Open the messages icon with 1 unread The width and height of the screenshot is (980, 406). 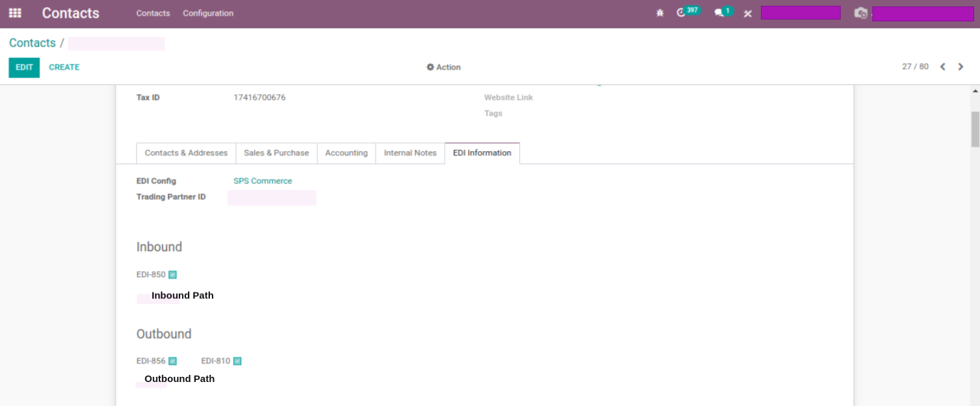(x=719, y=12)
